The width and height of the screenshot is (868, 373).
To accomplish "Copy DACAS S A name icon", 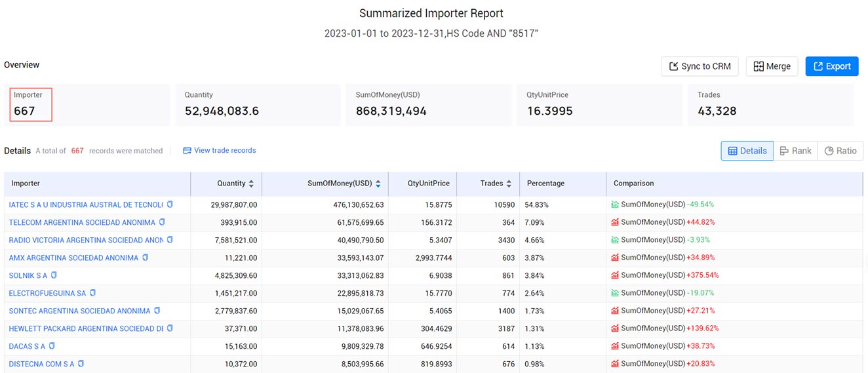I will (x=52, y=346).
